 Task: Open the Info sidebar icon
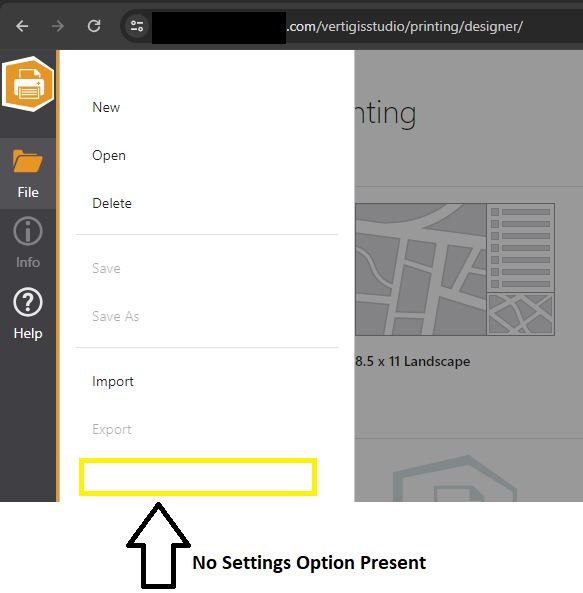click(28, 242)
